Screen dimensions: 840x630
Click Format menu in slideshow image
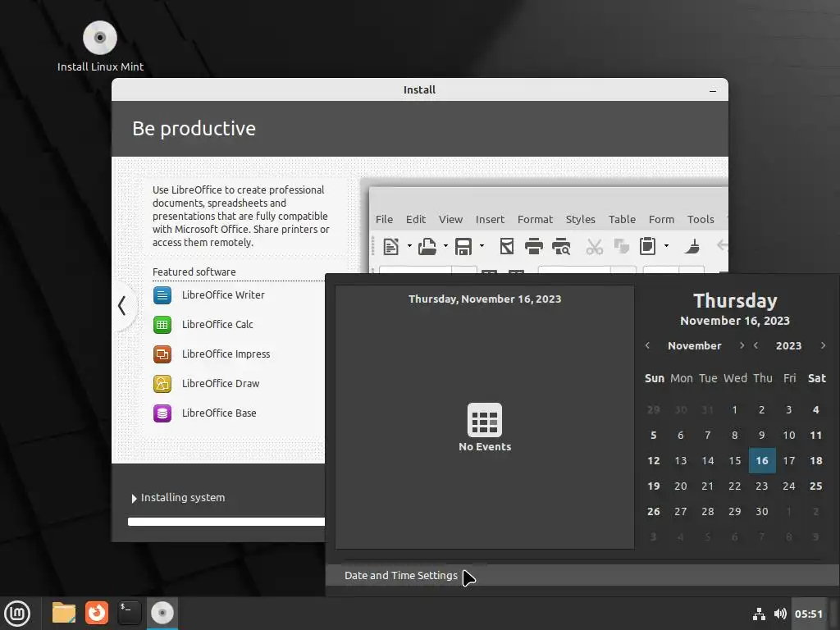pos(535,219)
